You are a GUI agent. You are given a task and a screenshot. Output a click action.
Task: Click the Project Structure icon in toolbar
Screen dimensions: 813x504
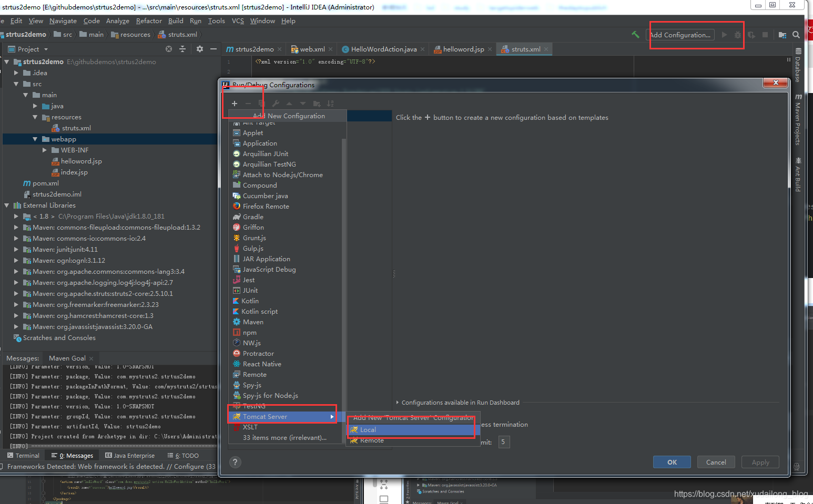(782, 35)
